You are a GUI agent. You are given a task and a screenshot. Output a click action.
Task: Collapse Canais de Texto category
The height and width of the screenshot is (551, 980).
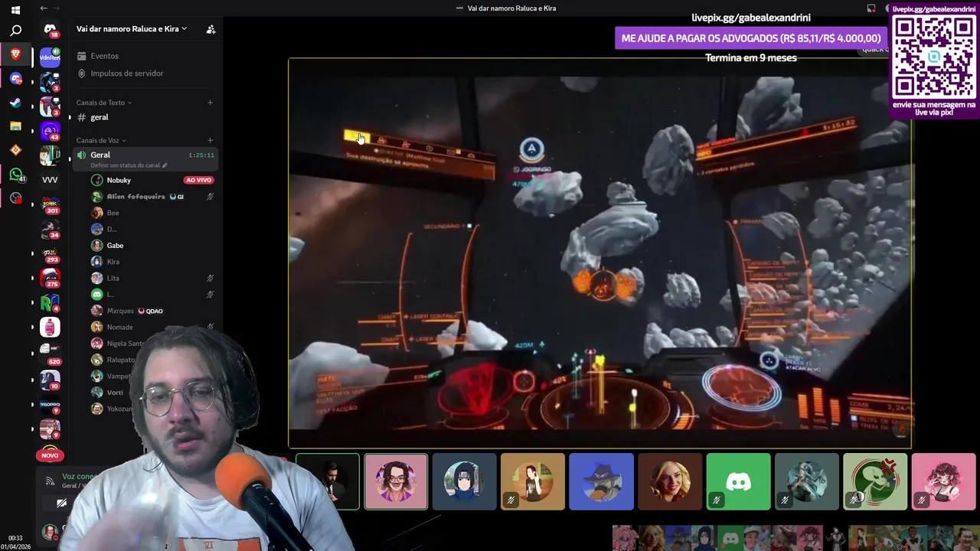point(103,103)
